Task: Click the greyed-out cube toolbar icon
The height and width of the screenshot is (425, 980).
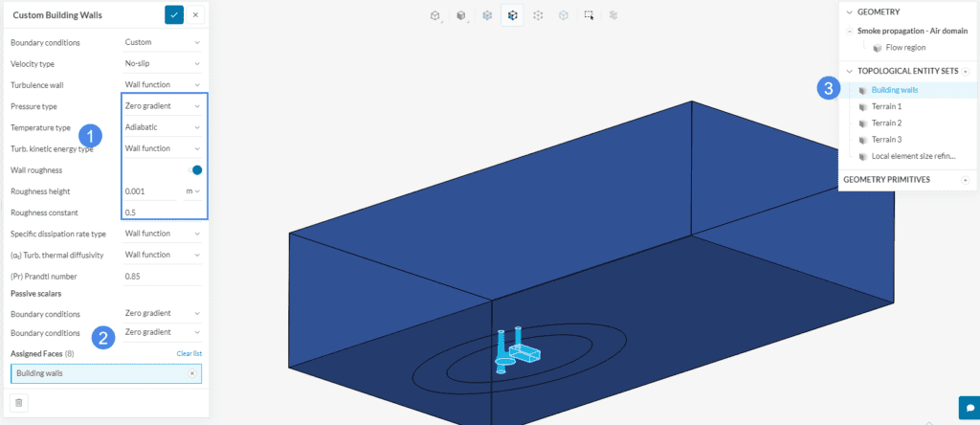Action: coord(613,15)
